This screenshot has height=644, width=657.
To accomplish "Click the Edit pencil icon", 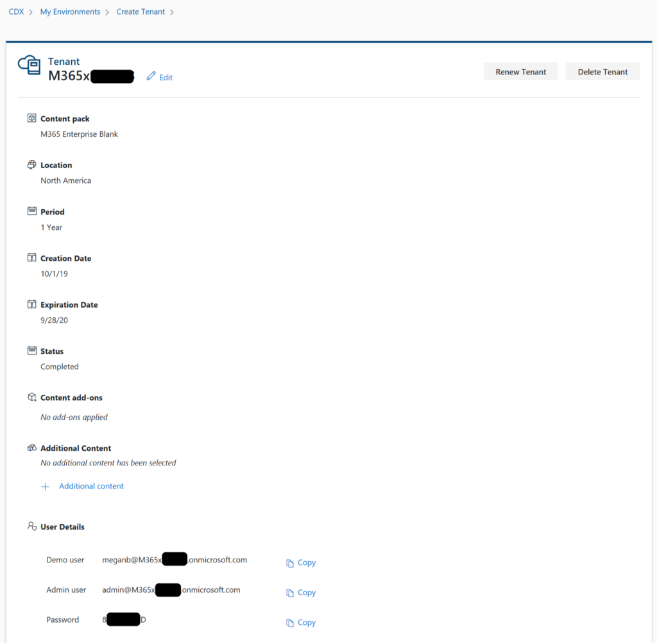I will pos(151,76).
